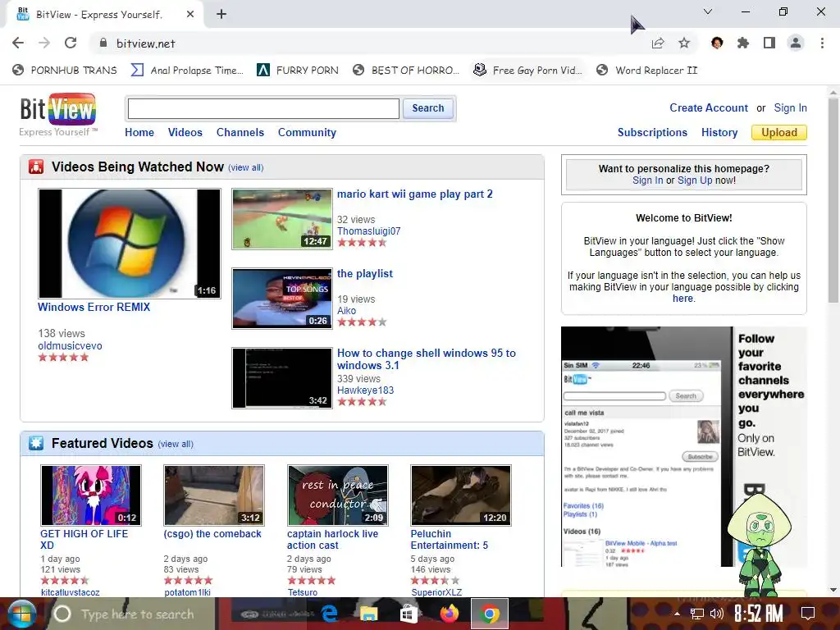Go to the Home tab
This screenshot has width=840, height=630.
[139, 132]
